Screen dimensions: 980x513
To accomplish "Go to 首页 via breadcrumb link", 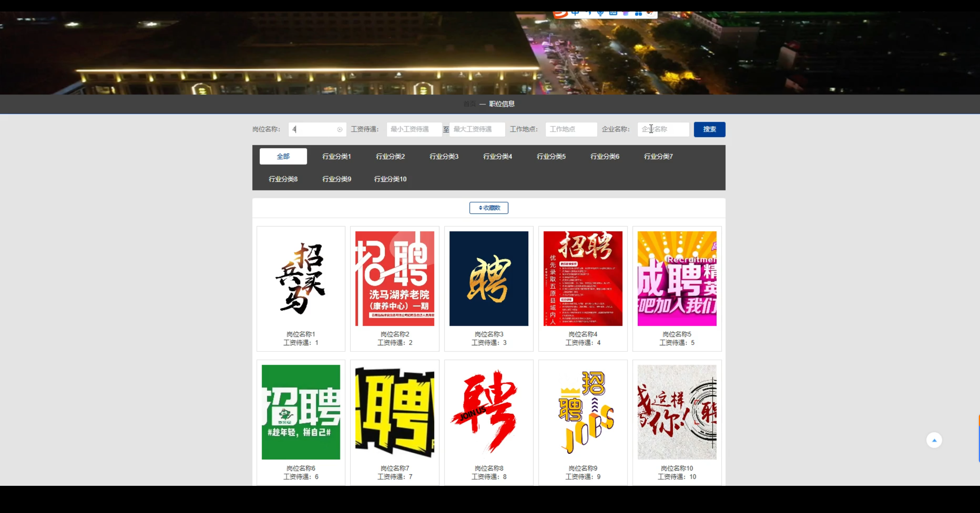I will (x=469, y=104).
